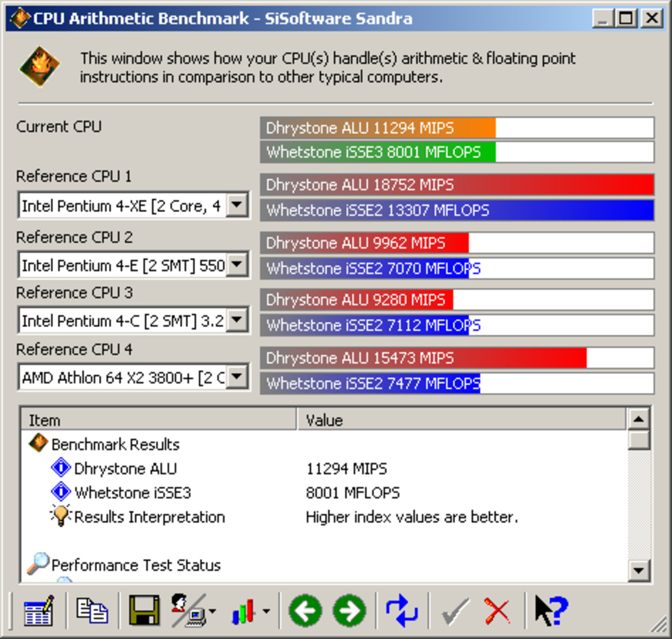Close the CPU Arithmetic Benchmark window
Screen dimensions: 672x639
(652, 18)
